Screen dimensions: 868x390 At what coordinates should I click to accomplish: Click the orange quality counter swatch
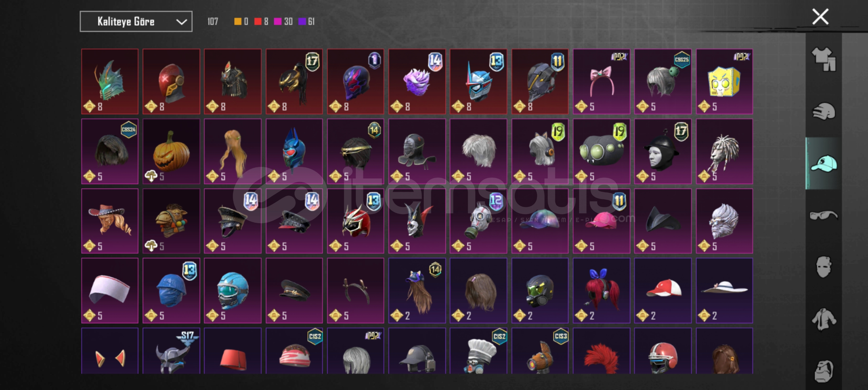238,22
